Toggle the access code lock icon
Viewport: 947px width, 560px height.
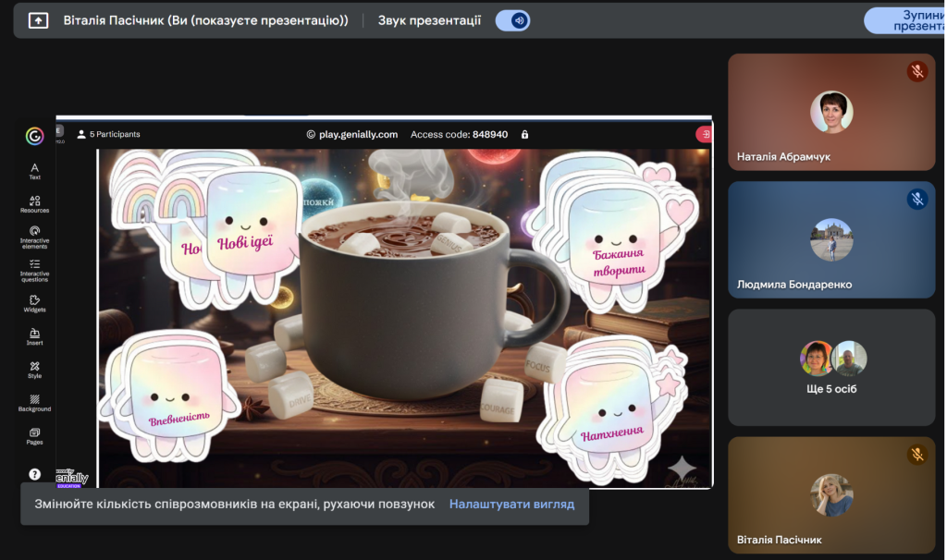(x=525, y=135)
